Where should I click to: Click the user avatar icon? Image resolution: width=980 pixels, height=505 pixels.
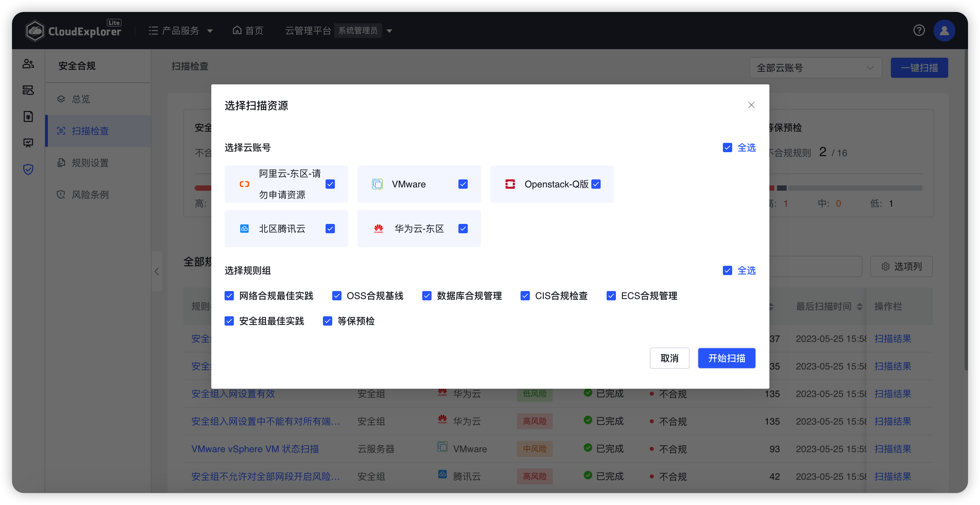[x=944, y=31]
